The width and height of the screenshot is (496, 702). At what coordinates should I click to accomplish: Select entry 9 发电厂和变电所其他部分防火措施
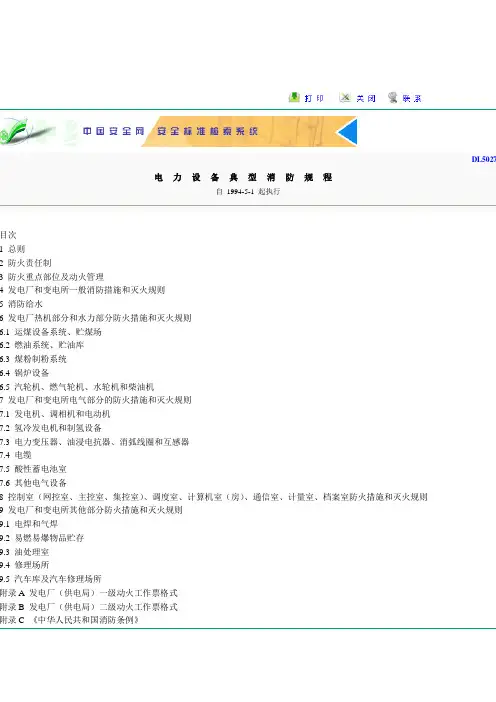coord(91,510)
